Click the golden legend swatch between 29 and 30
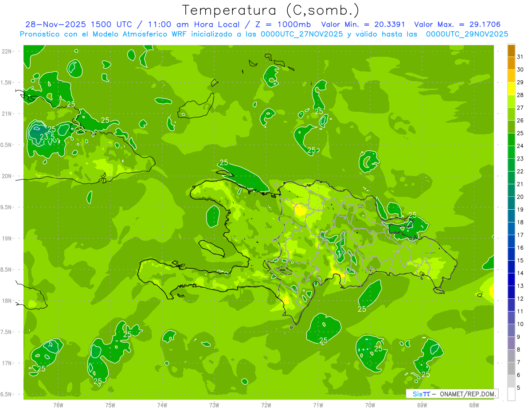The width and height of the screenshot is (532, 411). pyautogui.click(x=511, y=76)
